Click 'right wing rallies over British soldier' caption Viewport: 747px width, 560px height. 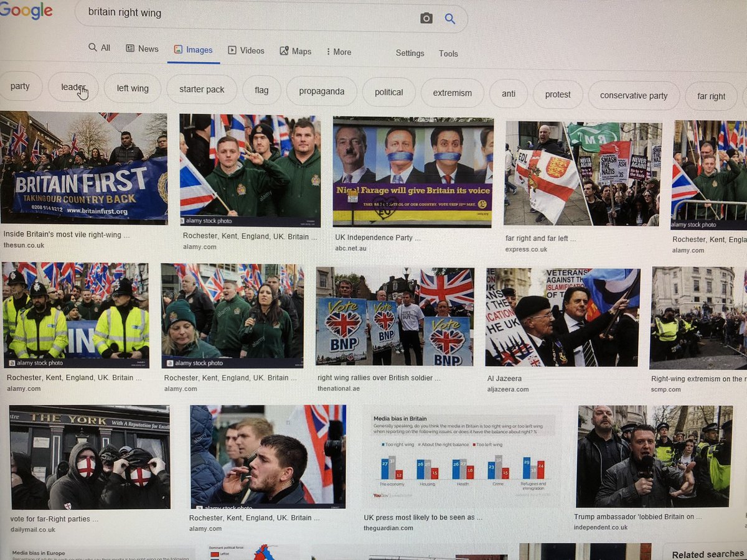tap(379, 378)
